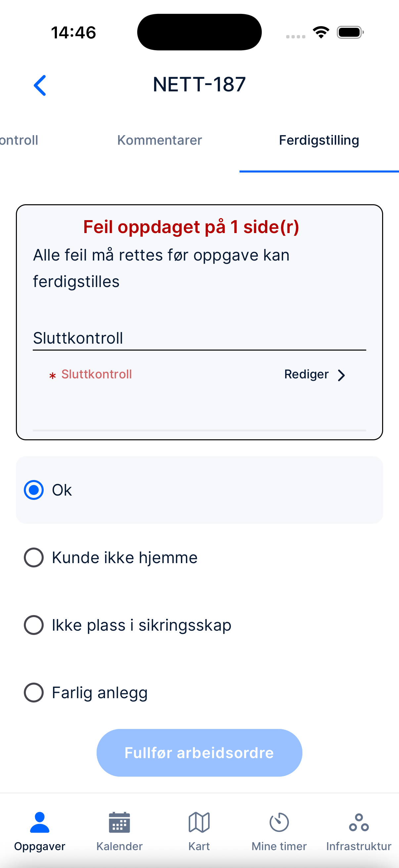Switch to the Ferdigstilling tab
Viewport: 399px width, 868px height.
pos(319,140)
